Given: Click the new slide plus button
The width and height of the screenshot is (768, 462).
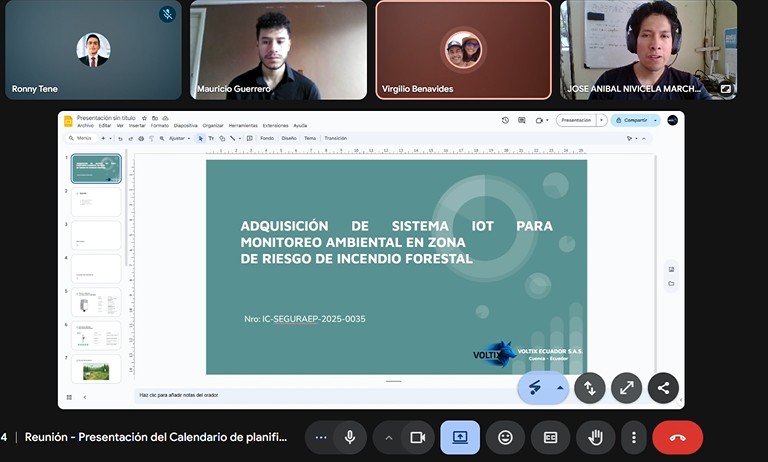Looking at the screenshot, I should click(x=103, y=139).
